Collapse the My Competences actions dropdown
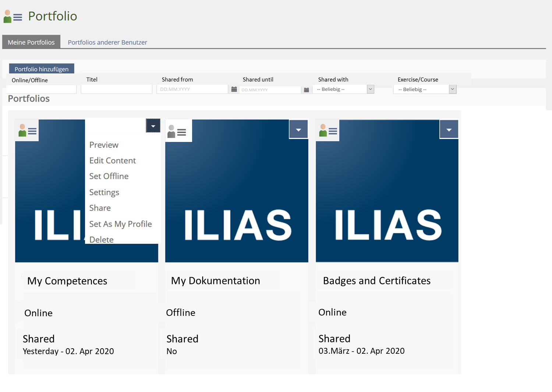552x392 pixels. pos(153,126)
